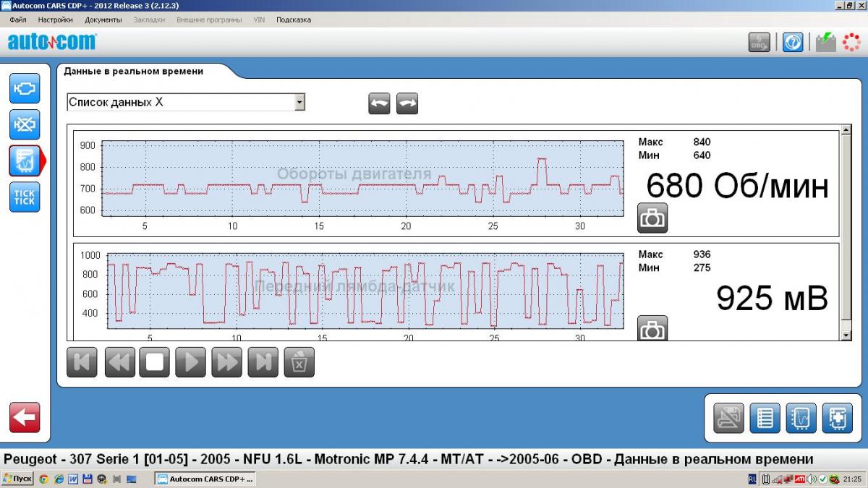Click the 680 Об/мин reading

click(737, 187)
